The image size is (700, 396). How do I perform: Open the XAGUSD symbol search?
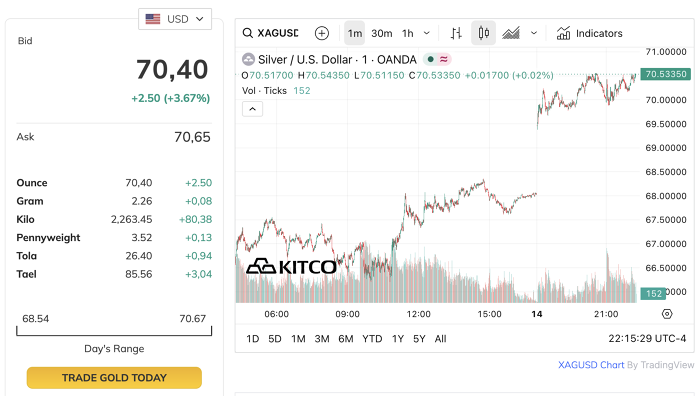tap(271, 33)
